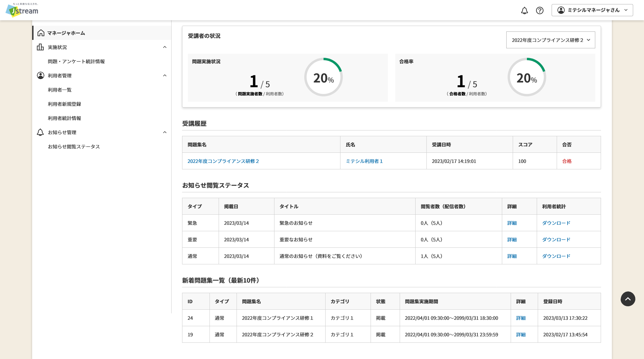Click the scroll-to-top round arrow button
This screenshot has height=359, width=644.
628,299
